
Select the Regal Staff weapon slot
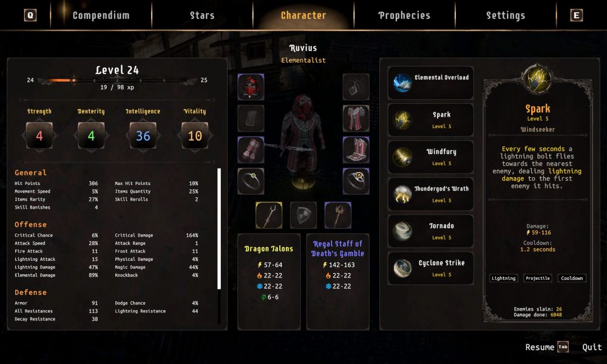pos(338,215)
